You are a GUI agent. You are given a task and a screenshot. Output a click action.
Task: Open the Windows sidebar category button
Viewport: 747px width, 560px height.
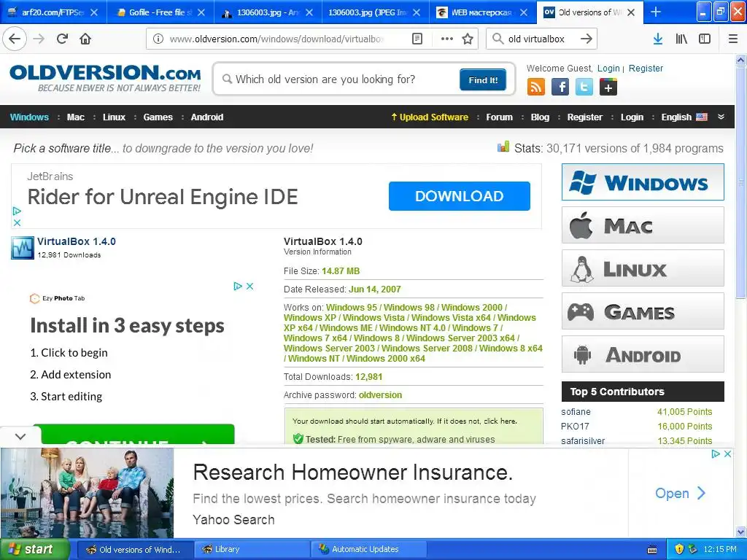[x=643, y=182]
